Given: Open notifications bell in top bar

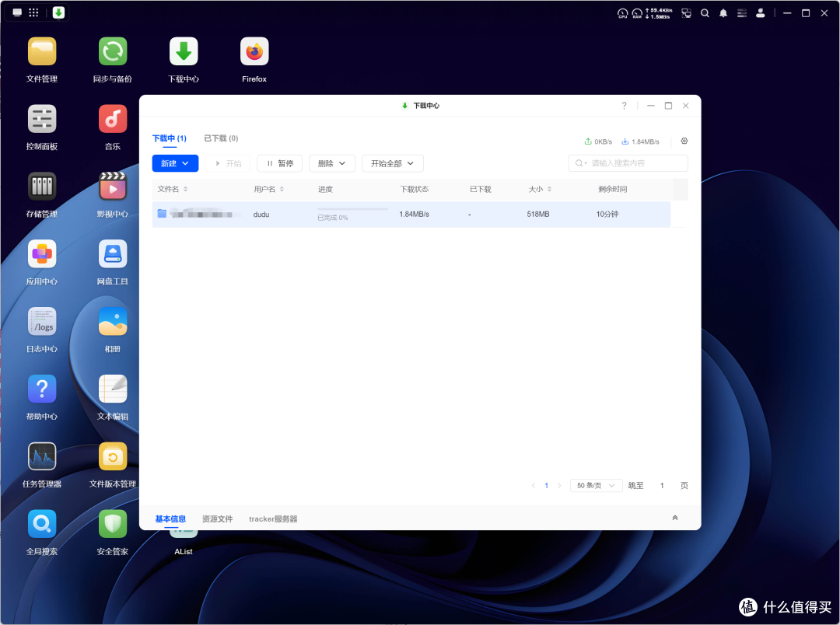Looking at the screenshot, I should [x=723, y=13].
